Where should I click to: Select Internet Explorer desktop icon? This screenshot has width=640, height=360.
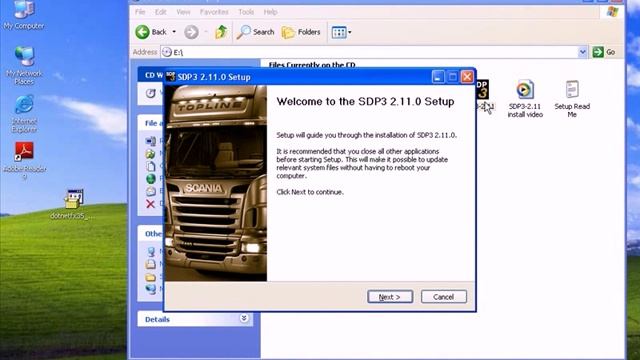click(24, 114)
